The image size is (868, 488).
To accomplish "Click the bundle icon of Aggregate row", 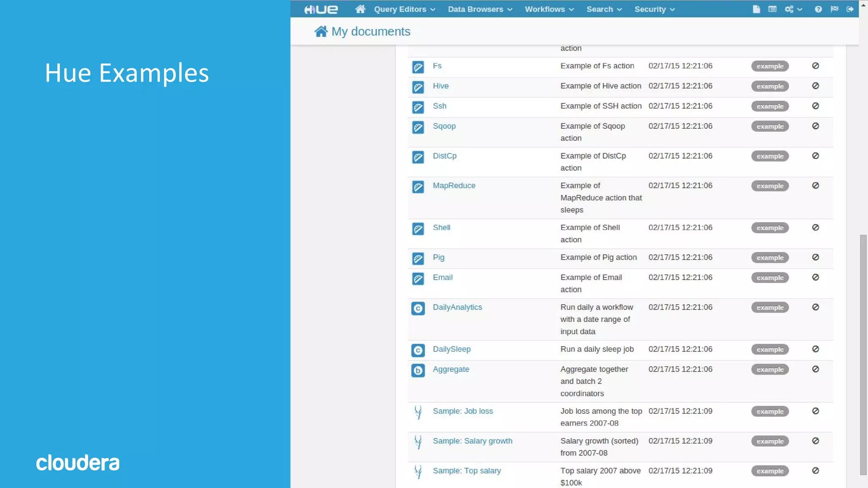I will point(418,371).
